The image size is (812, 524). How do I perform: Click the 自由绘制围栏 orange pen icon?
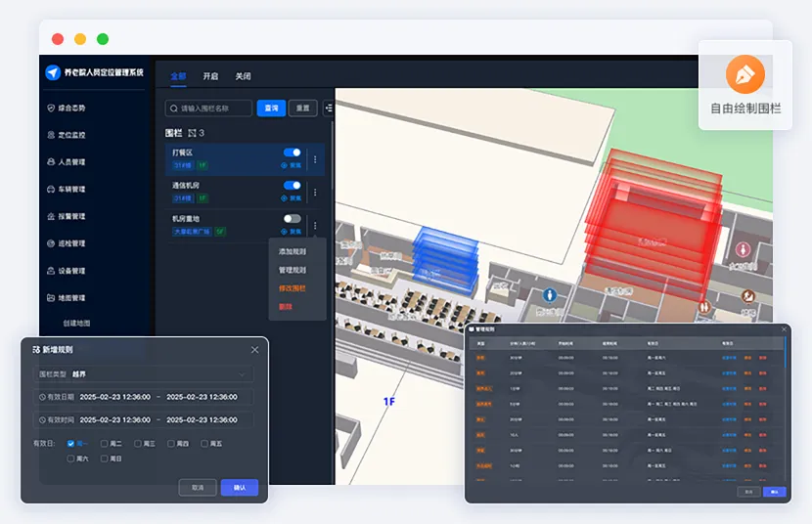click(744, 74)
